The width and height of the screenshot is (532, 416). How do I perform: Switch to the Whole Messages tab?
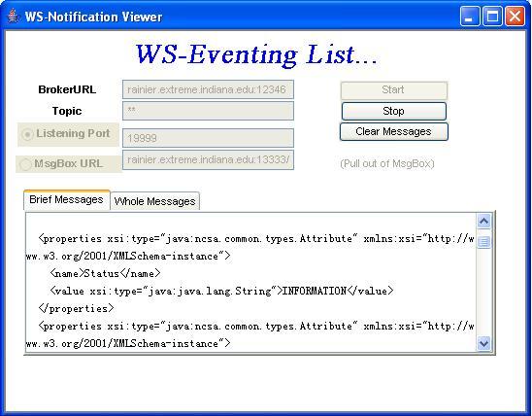coord(154,201)
